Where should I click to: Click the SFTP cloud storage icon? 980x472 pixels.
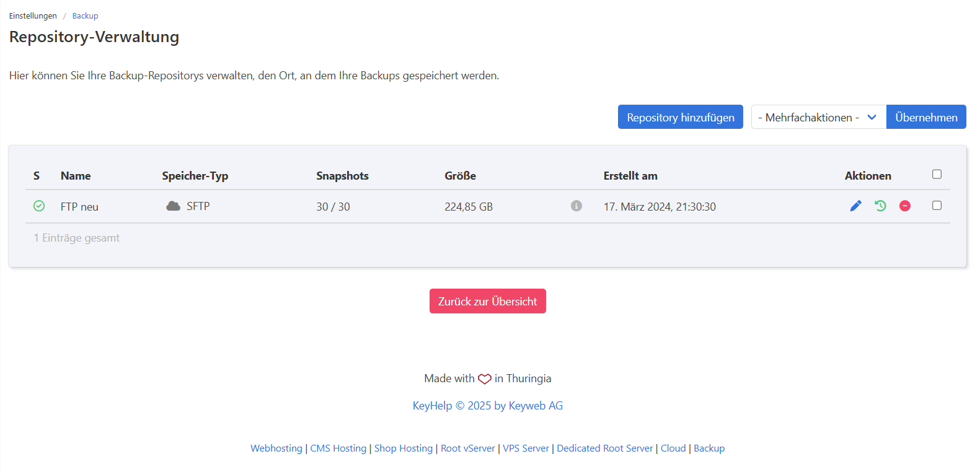click(x=173, y=206)
